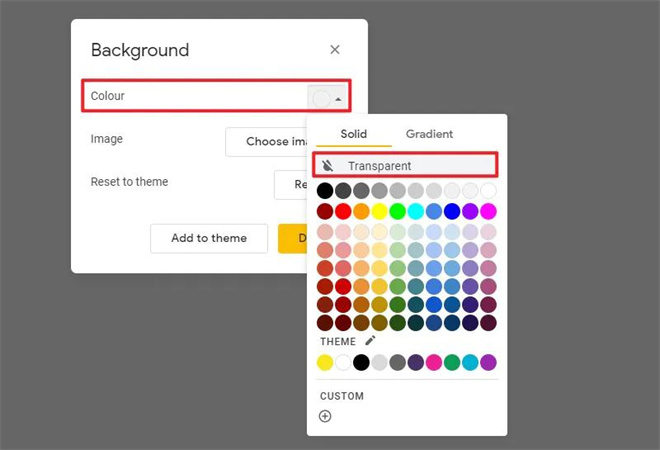Screen dimensions: 660x450
Task: Pick the bright red colour swatch
Action: 343,211
